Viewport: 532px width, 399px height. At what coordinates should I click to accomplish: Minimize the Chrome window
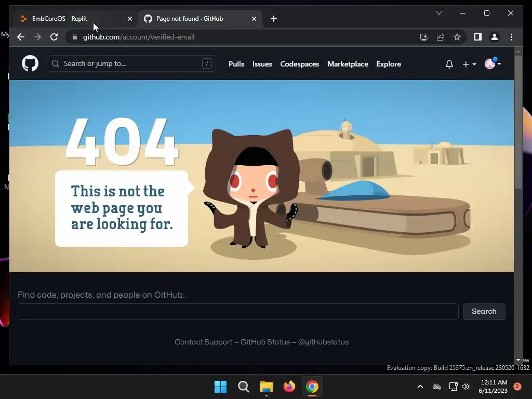tap(463, 13)
